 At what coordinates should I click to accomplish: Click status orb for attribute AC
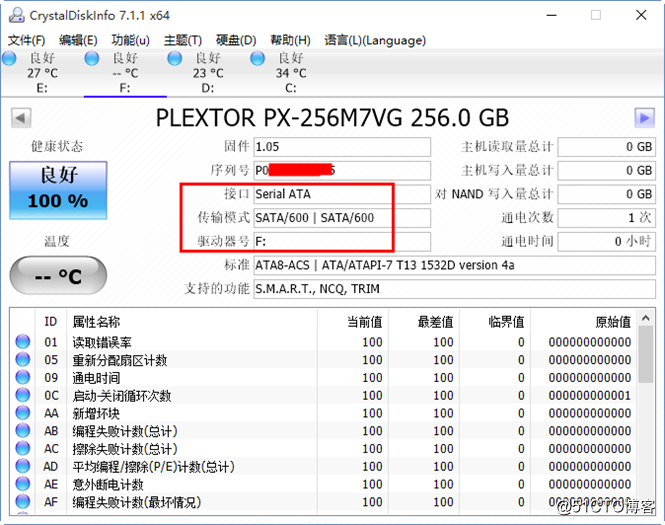tap(23, 448)
